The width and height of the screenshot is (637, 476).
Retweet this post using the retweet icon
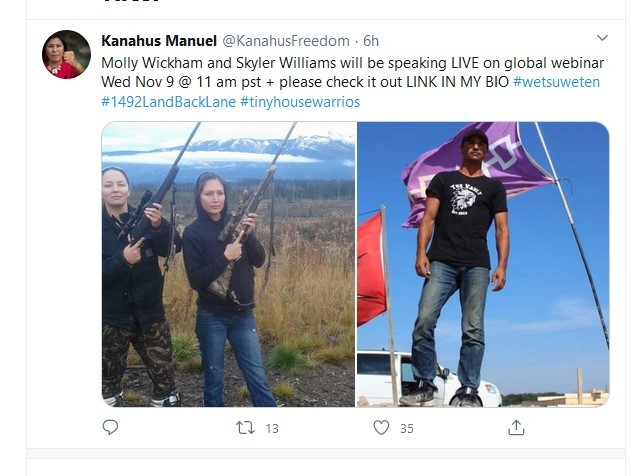[245, 428]
